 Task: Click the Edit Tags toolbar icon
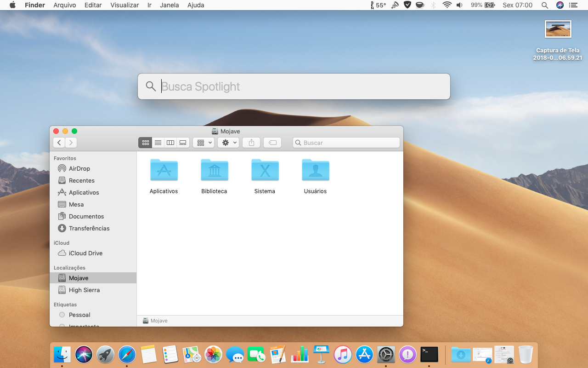pos(272,143)
